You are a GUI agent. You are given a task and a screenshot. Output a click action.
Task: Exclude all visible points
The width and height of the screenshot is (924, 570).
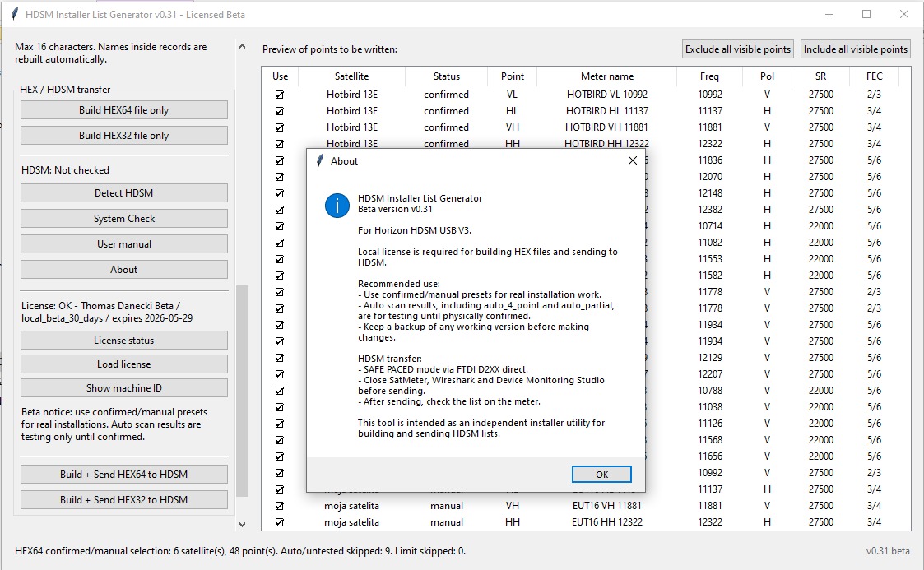[738, 49]
